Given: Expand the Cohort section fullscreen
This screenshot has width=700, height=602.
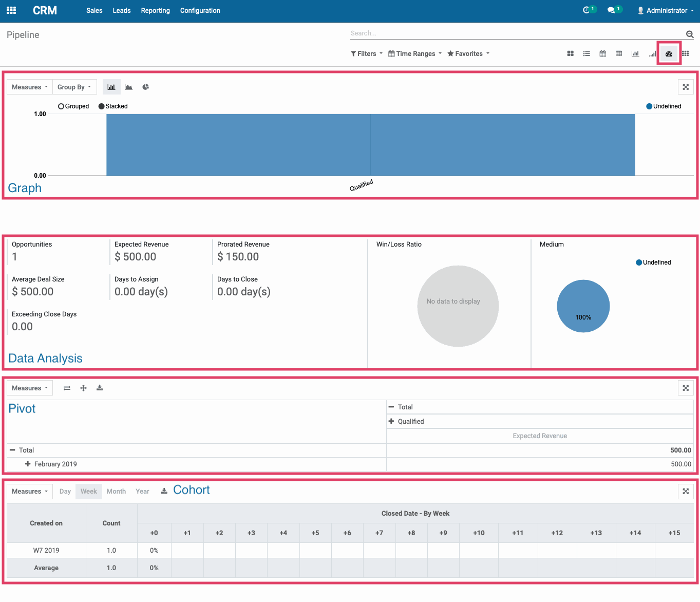Looking at the screenshot, I should [x=686, y=491].
